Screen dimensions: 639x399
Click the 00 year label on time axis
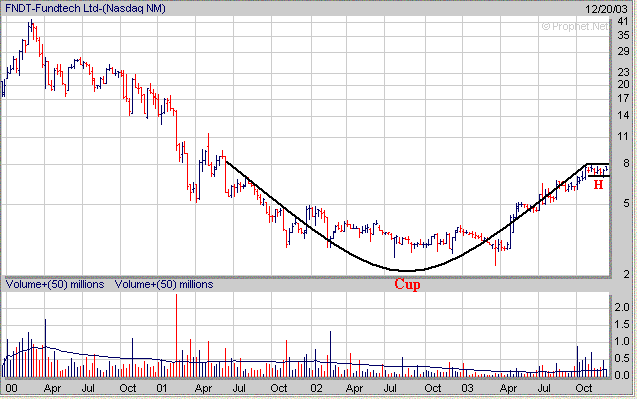pos(11,388)
